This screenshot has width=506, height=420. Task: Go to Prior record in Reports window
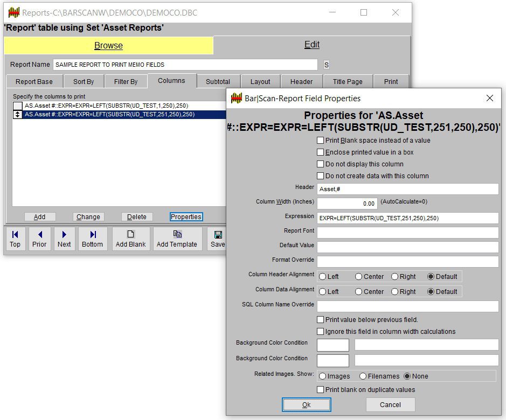[39, 239]
